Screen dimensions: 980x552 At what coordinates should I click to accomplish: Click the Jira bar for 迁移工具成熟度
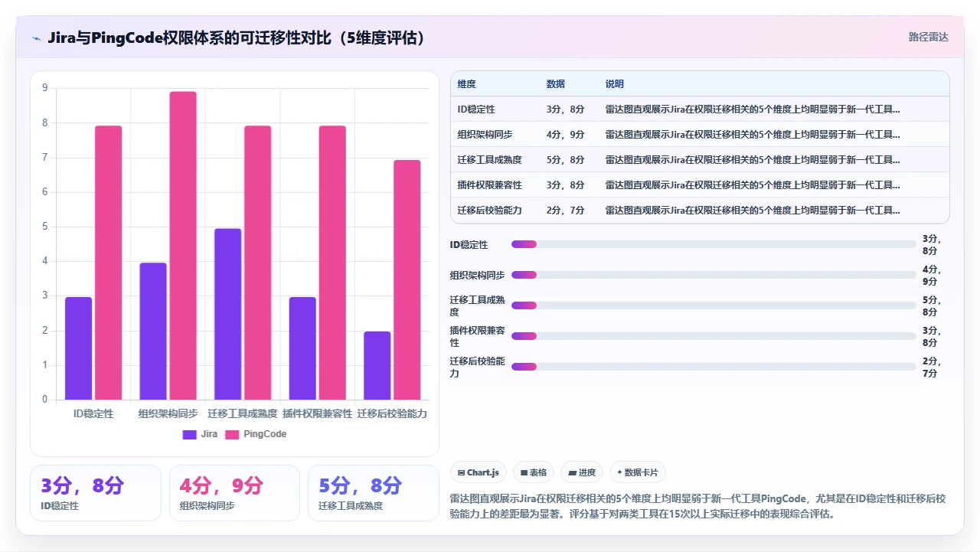[227, 314]
